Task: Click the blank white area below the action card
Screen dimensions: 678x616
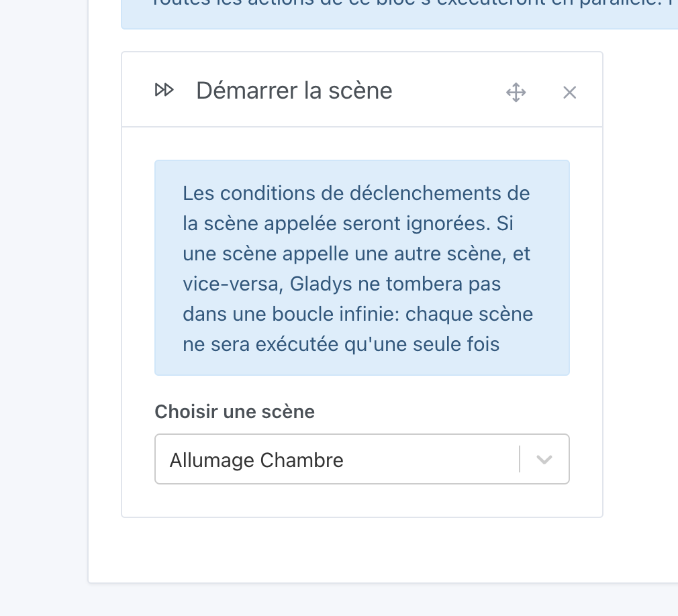Action: point(362,550)
